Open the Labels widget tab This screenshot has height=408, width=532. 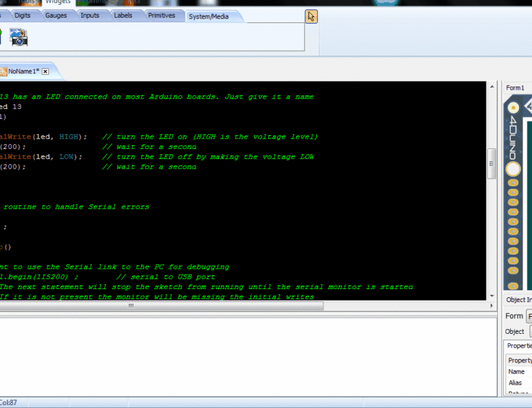point(123,16)
